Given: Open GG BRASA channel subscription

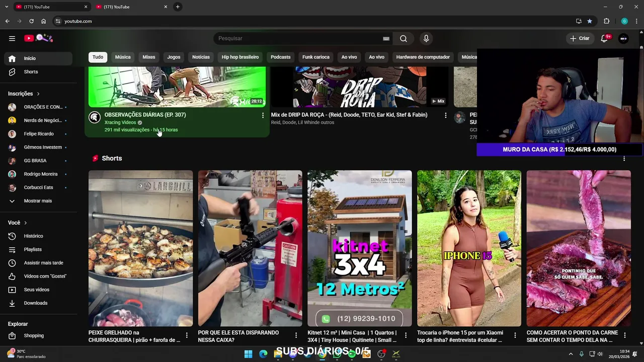Looking at the screenshot, I should tap(38, 160).
